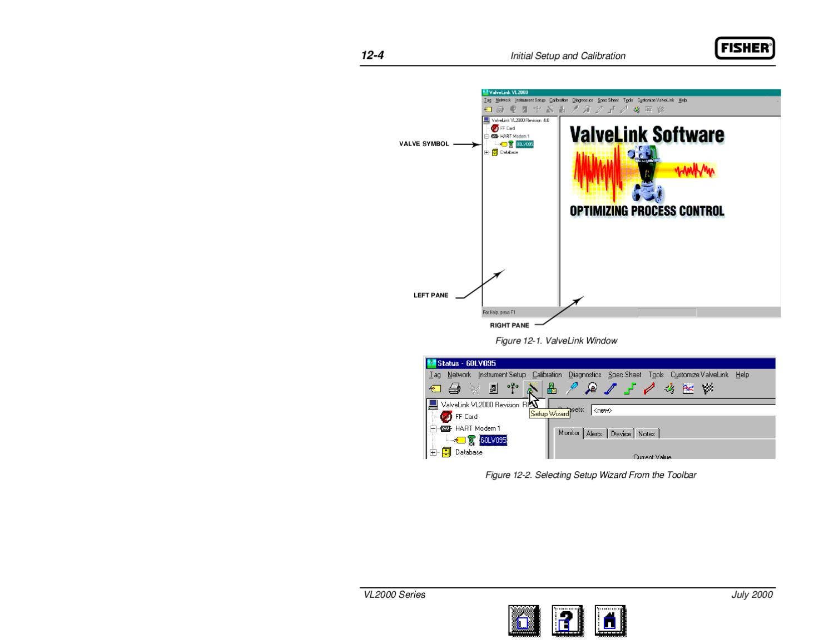This screenshot has width=834, height=644.
Task: Click 'For Help, press F1' status bar text
Action: tap(499, 312)
